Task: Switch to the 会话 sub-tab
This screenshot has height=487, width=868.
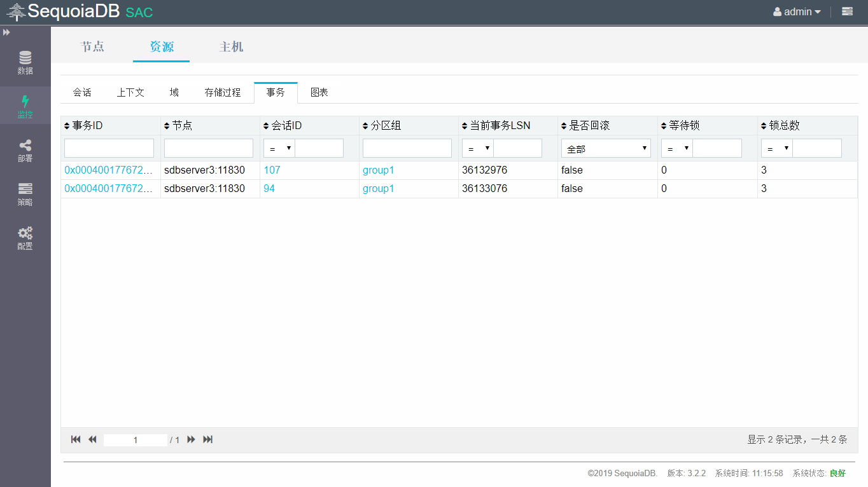Action: coord(82,92)
